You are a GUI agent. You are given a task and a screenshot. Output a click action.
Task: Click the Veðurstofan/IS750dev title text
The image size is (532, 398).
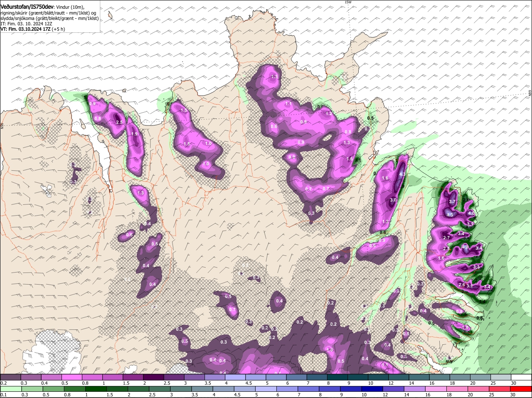pos(27,7)
